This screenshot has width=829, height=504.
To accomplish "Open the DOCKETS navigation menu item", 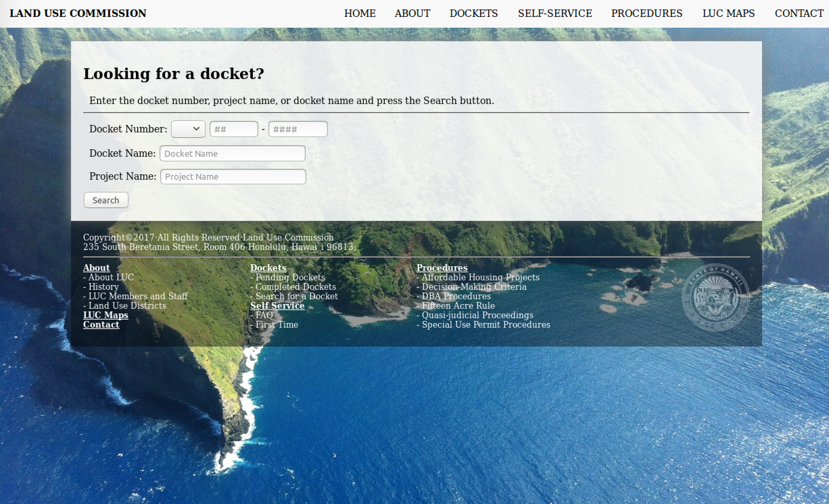I will point(473,14).
